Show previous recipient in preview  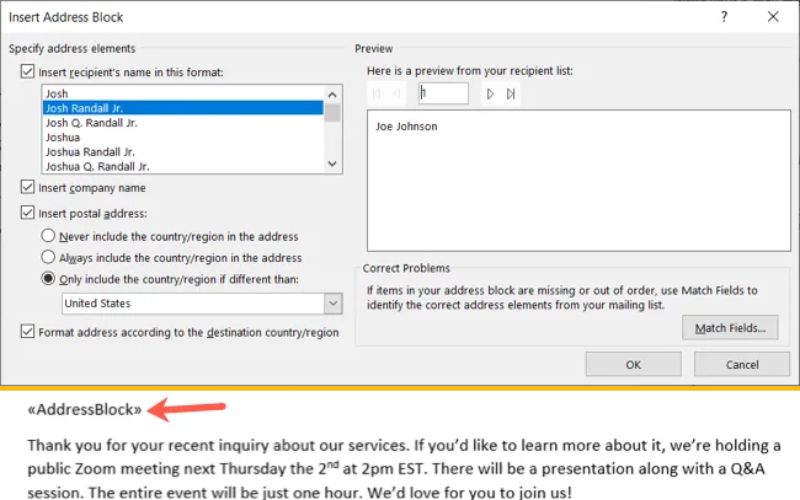tap(397, 94)
